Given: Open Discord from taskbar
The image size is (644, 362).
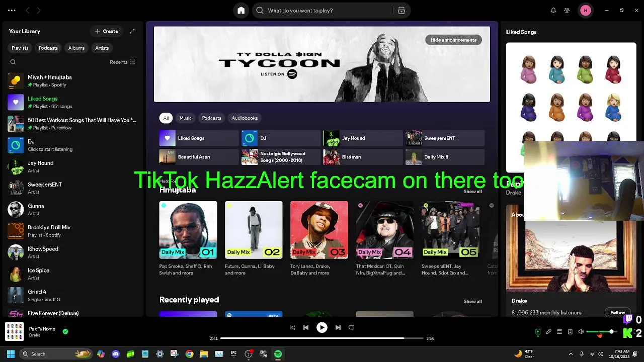Looking at the screenshot, I should tap(116, 354).
